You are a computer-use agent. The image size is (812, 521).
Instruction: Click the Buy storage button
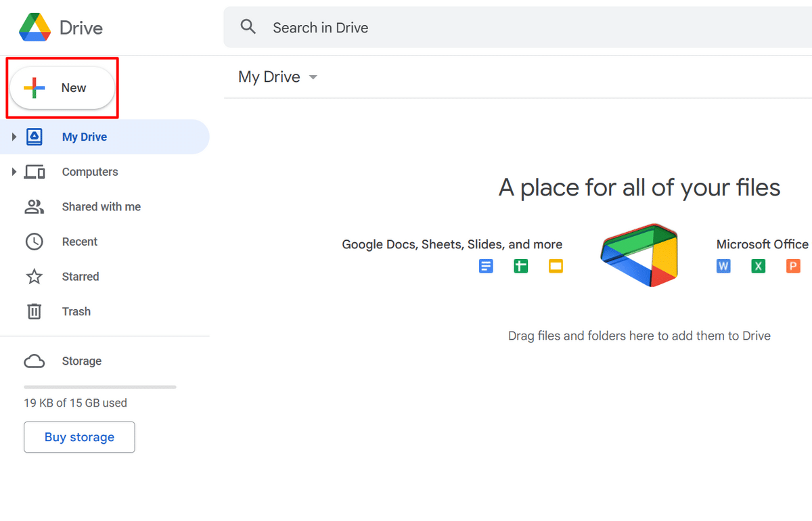coord(80,437)
